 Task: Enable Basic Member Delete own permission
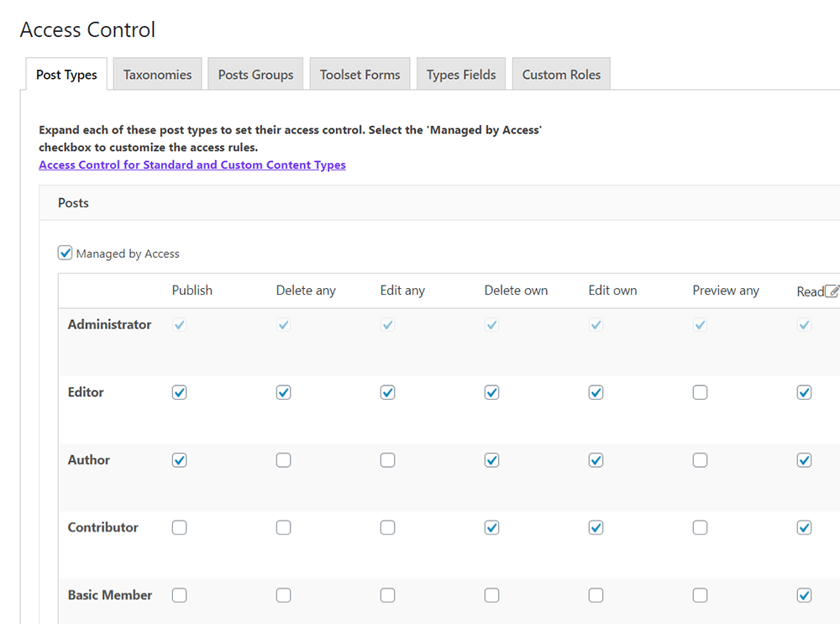pos(491,595)
